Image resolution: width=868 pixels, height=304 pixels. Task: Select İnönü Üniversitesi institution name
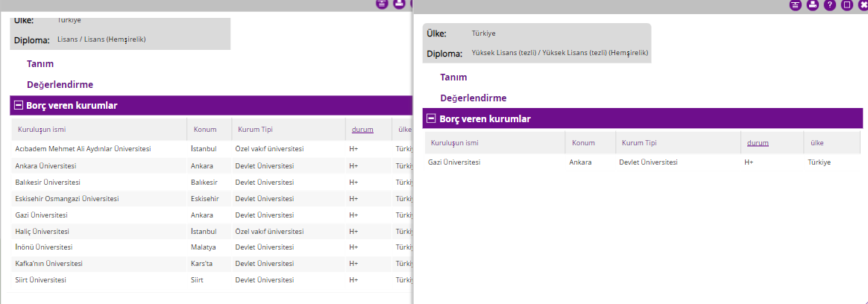point(44,247)
